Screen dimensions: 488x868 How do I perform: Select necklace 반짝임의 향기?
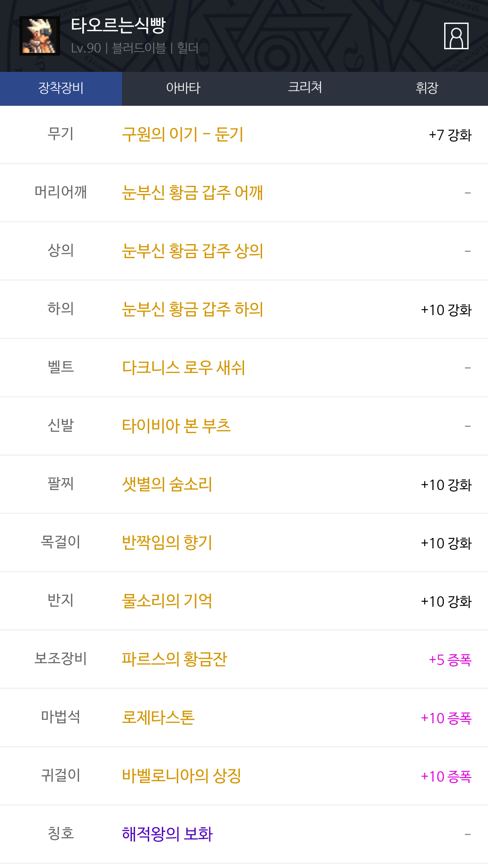coord(167,543)
